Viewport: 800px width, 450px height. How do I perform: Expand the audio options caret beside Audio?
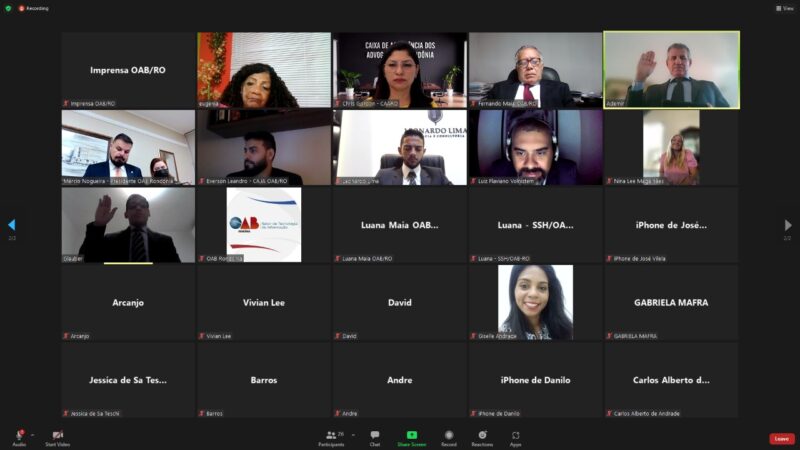tap(33, 435)
